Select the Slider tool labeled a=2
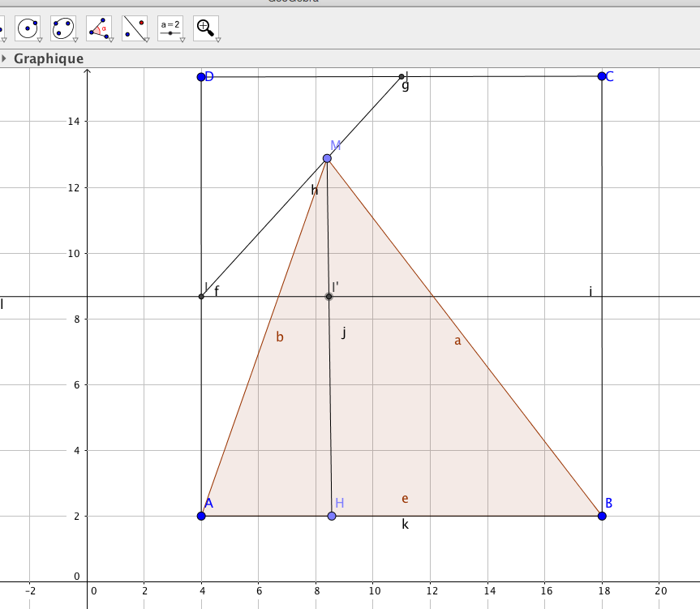The width and height of the screenshot is (700, 609). [170, 27]
